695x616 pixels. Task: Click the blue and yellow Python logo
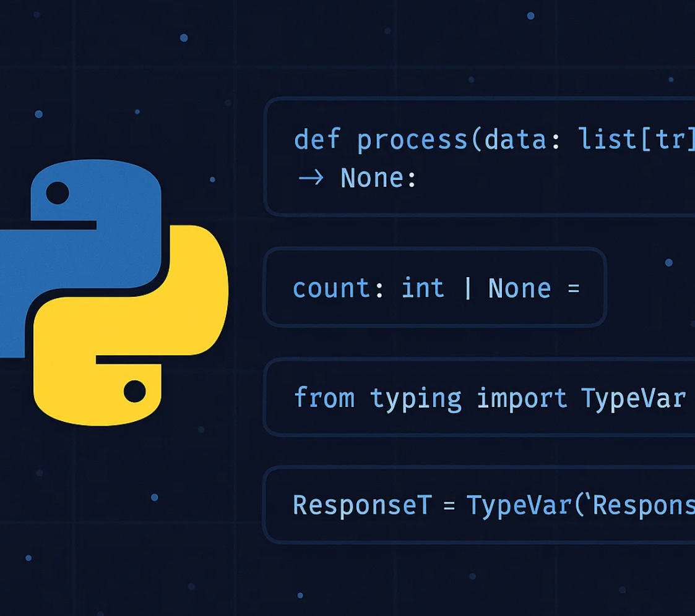tap(114, 293)
